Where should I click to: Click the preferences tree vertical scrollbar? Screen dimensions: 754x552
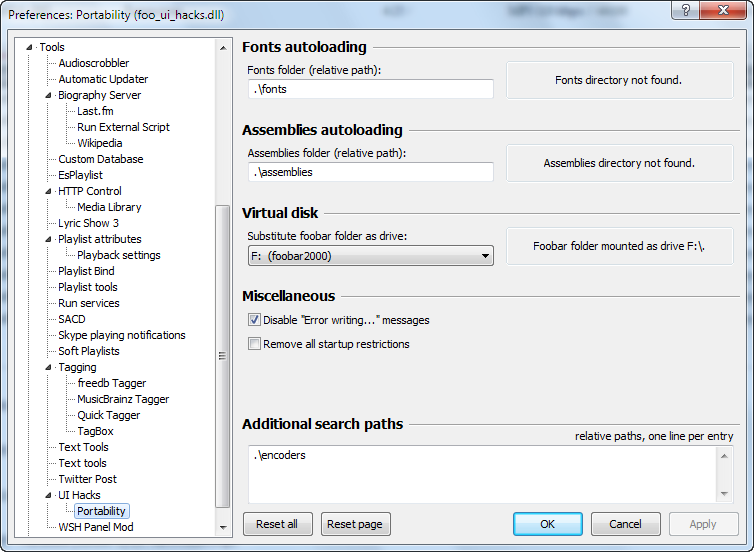223,350
